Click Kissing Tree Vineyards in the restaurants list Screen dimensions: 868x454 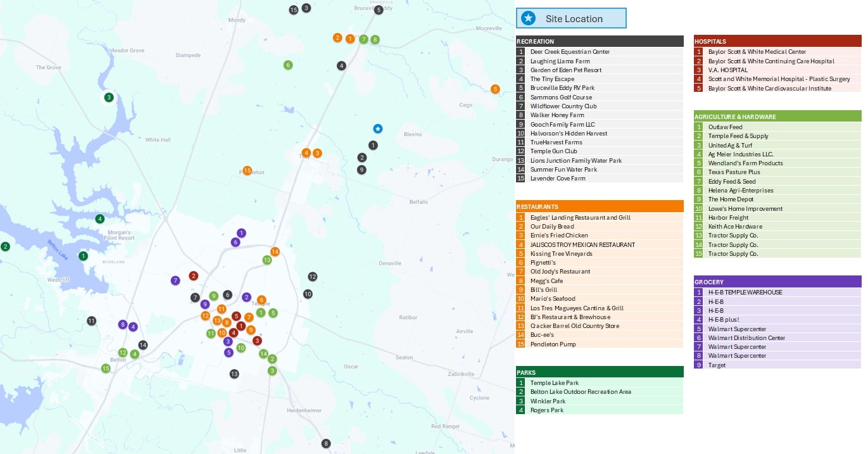(x=561, y=254)
